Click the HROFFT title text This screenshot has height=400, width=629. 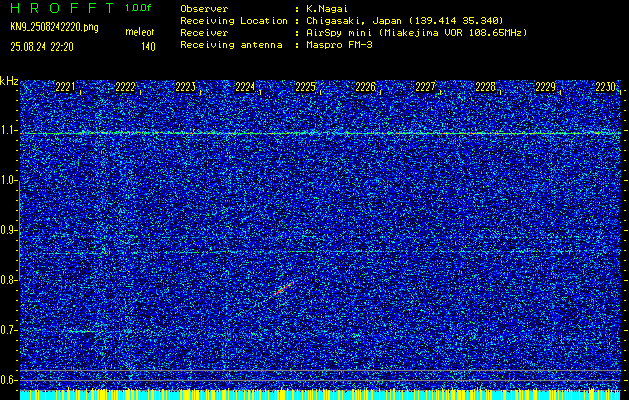(x=62, y=8)
